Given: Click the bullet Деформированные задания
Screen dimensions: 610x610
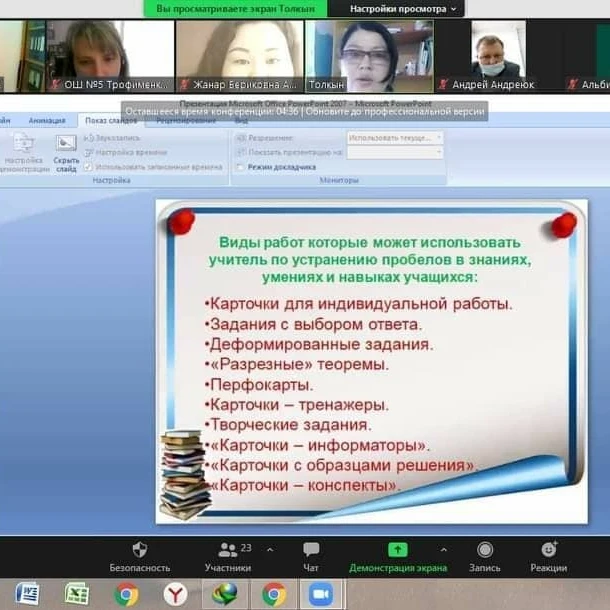Looking at the screenshot, I should [319, 344].
